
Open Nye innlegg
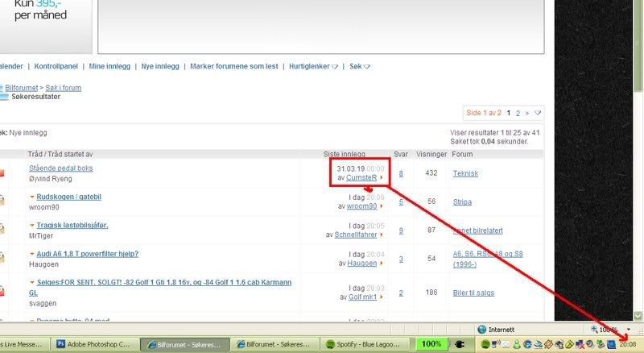160,66
